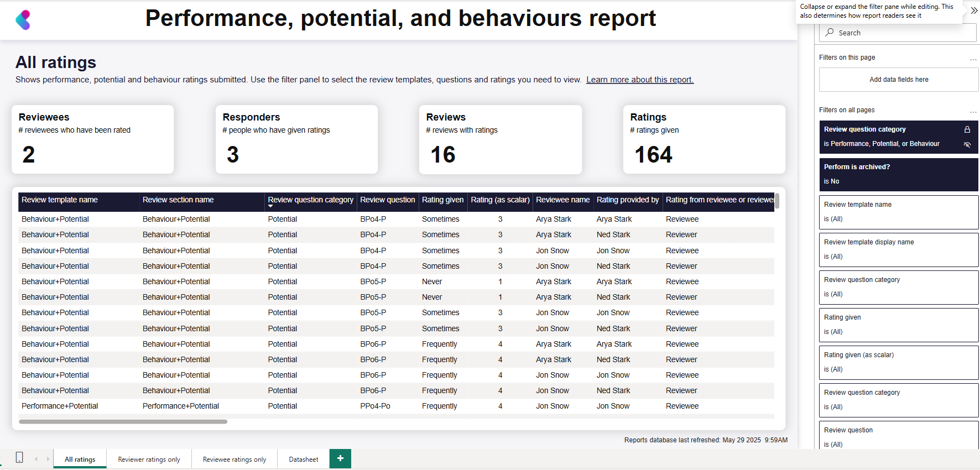The image size is (980, 470).
Task: Click the Filters on all pages label
Action: 847,110
